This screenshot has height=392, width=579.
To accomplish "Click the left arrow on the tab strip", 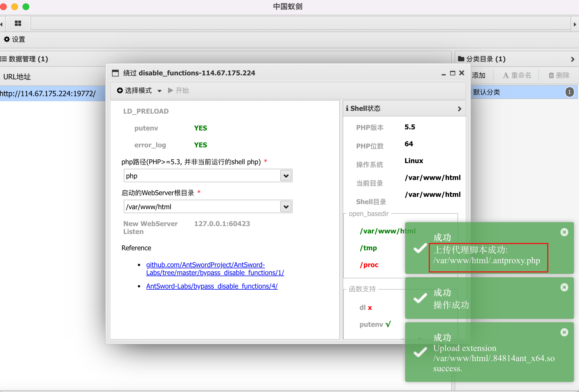I will (x=2, y=24).
